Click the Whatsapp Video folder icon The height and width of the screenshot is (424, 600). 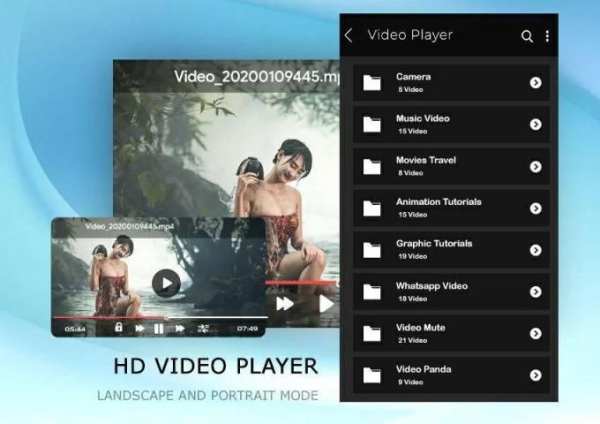tap(372, 292)
